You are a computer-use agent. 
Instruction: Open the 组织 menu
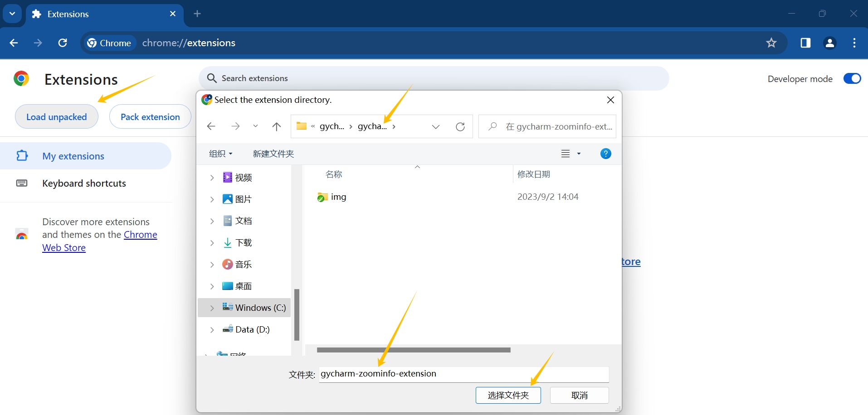point(220,154)
